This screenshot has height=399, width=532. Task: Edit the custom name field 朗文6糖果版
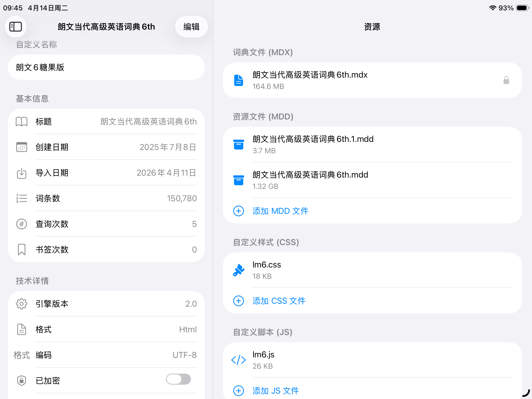[x=106, y=67]
